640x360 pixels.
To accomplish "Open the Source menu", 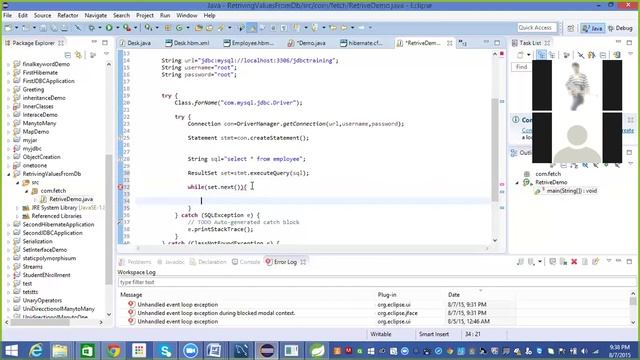I will click(42, 15).
